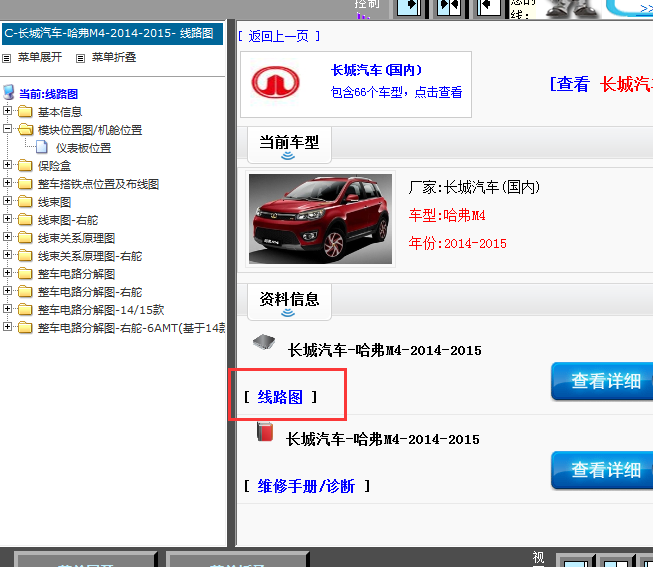Open the 仪表板位置 tree page

coord(83,148)
